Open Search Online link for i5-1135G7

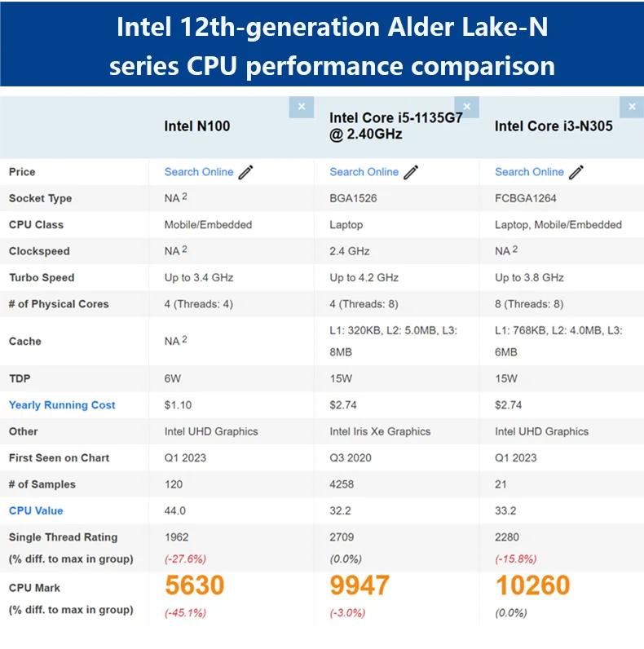(364, 172)
